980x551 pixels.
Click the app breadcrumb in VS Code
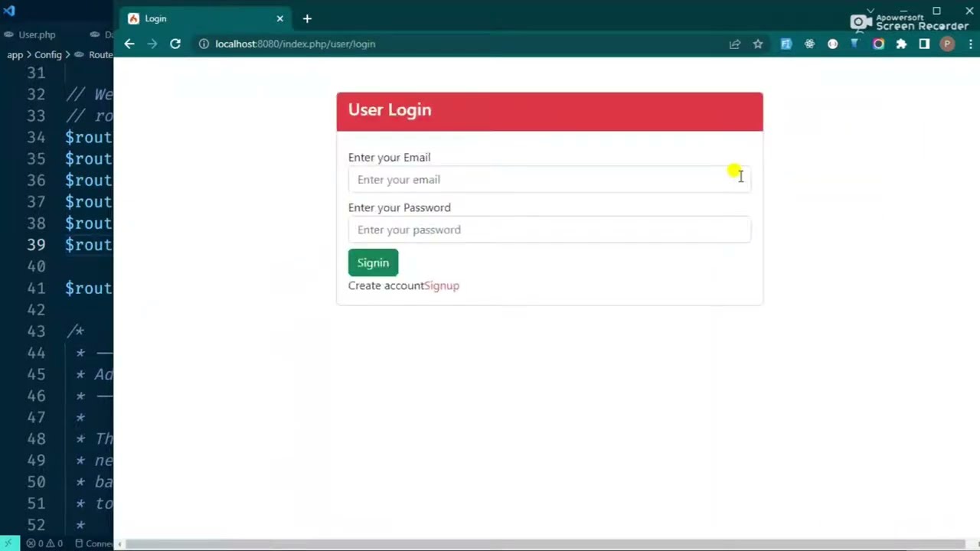15,54
